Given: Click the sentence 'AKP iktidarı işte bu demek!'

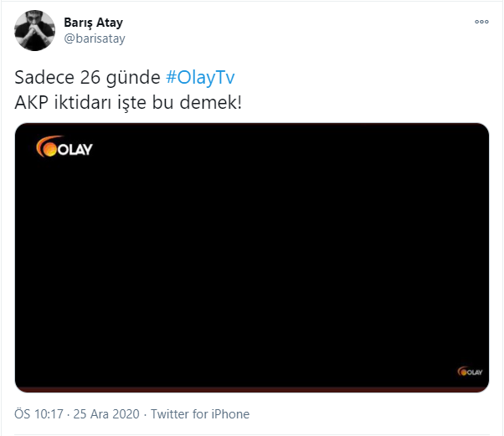Looking at the screenshot, I should tap(128, 103).
